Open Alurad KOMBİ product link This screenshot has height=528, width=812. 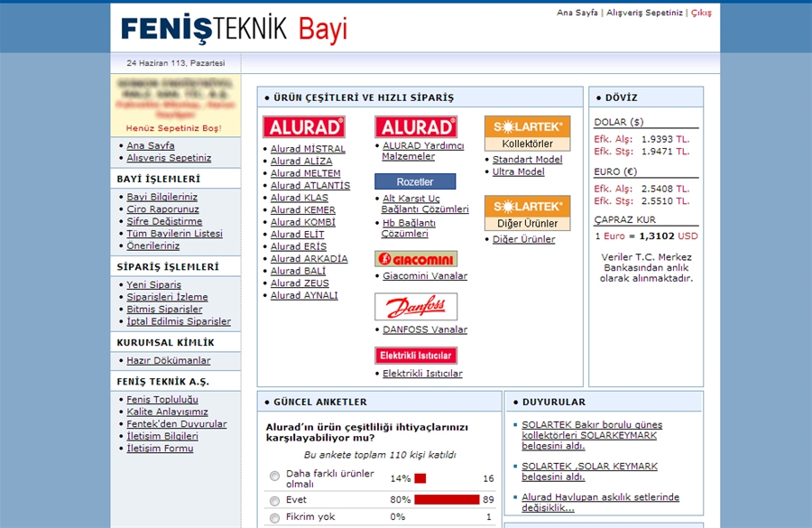pos(303,222)
